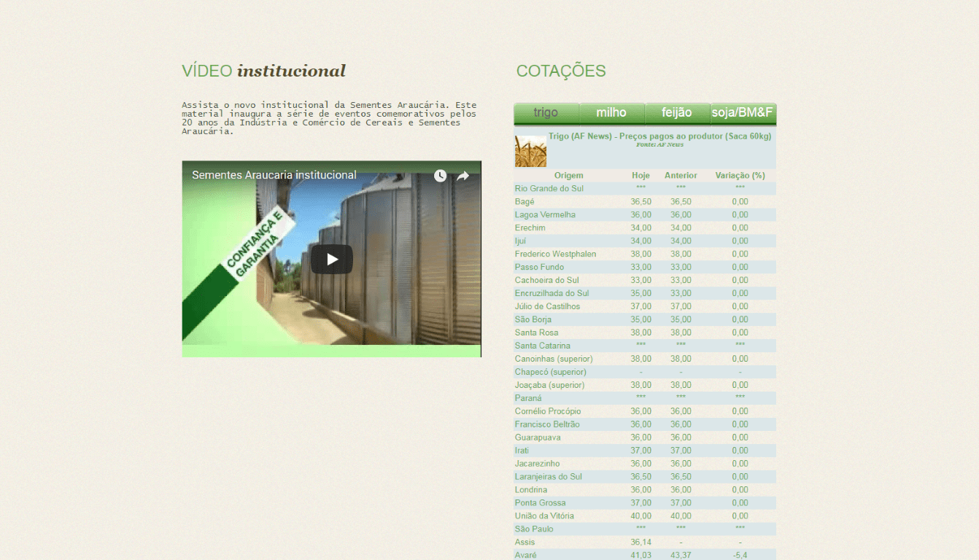Click the Share arrow icon on video
This screenshot has height=560, width=979.
(463, 176)
